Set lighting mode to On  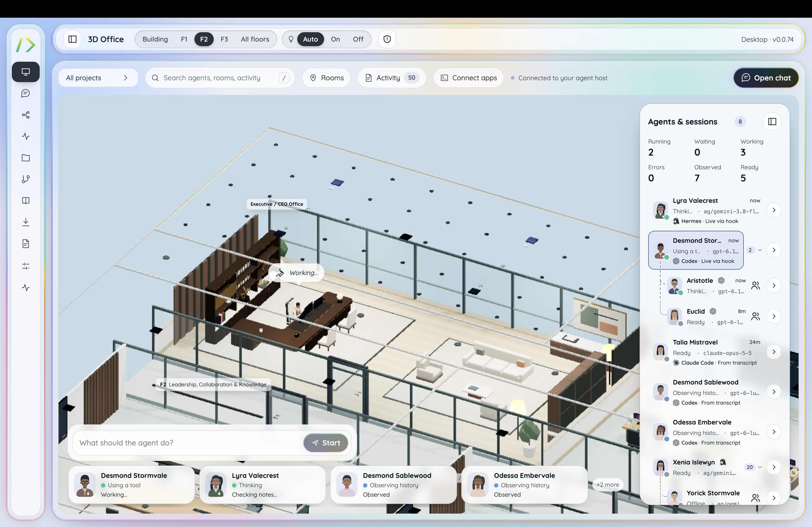coord(335,39)
